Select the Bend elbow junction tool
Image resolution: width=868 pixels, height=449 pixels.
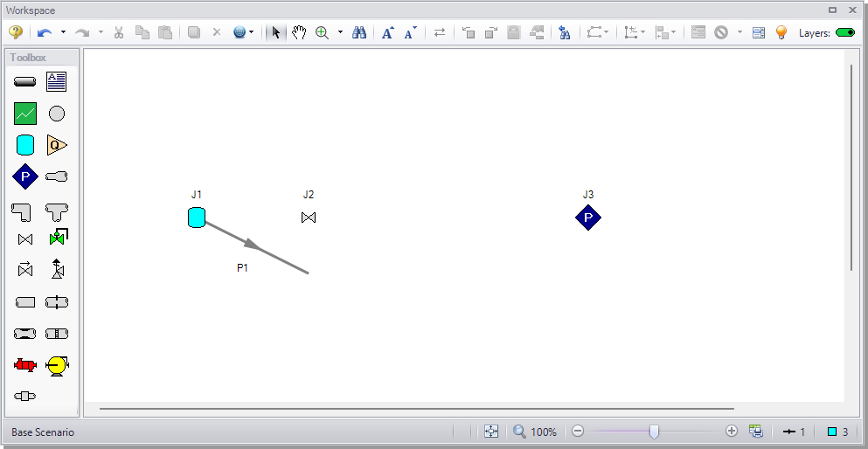(x=21, y=212)
